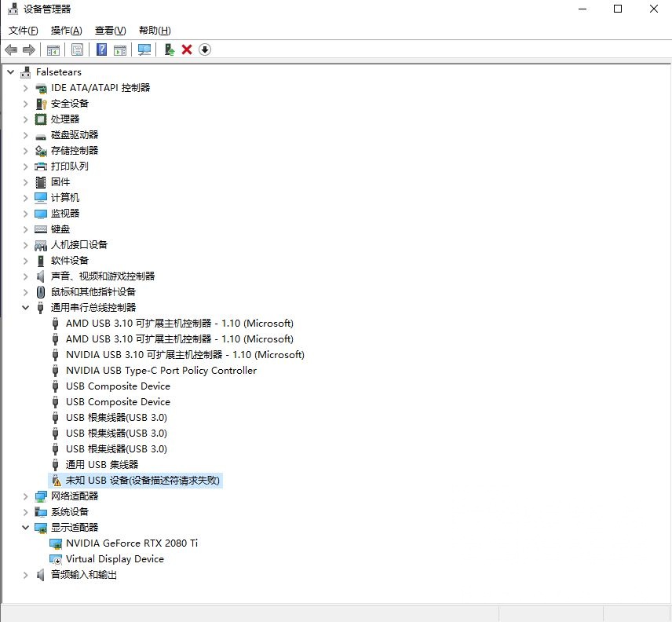Viewport: 672px width, 622px height.
Task: Update the driver for the selected device
Action: point(169,49)
